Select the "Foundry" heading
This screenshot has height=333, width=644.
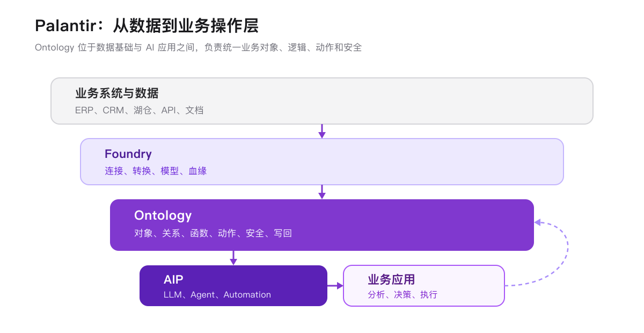click(128, 154)
